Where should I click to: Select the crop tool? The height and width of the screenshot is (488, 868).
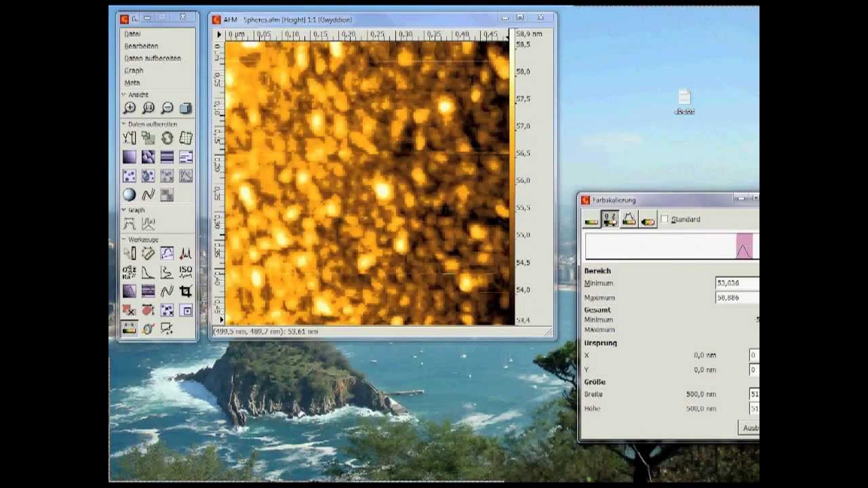tap(186, 291)
